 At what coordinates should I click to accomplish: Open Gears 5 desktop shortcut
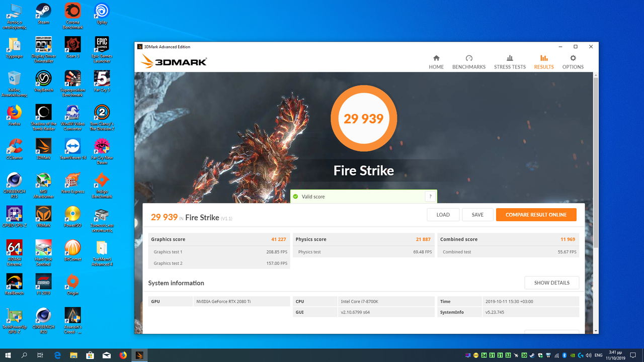pyautogui.click(x=72, y=47)
